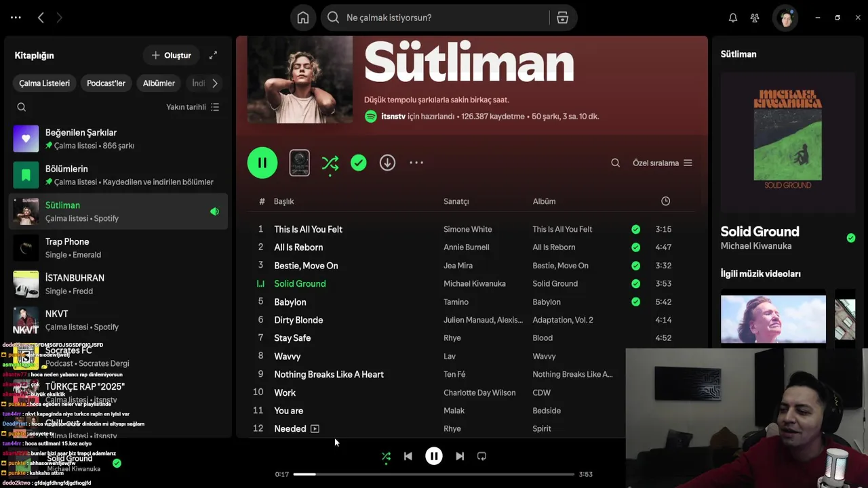Open Kitaplığın library header
The height and width of the screenshot is (488, 868).
point(34,56)
